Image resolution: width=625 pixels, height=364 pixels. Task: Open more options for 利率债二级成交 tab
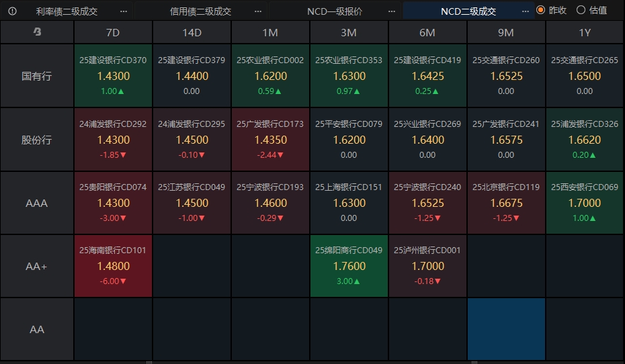tap(123, 11)
